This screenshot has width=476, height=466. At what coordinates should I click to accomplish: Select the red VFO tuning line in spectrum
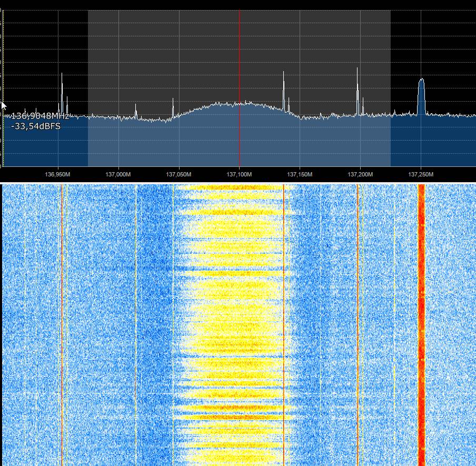[x=239, y=88]
